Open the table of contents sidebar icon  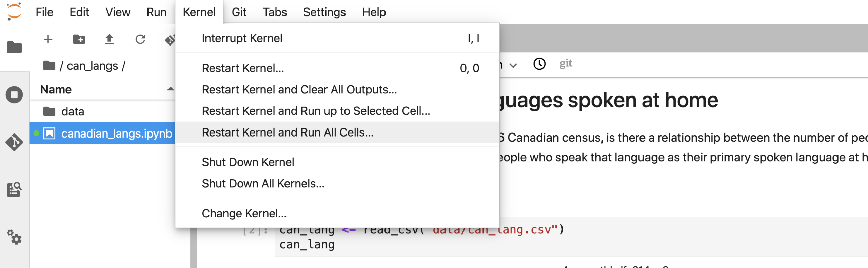pyautogui.click(x=14, y=190)
